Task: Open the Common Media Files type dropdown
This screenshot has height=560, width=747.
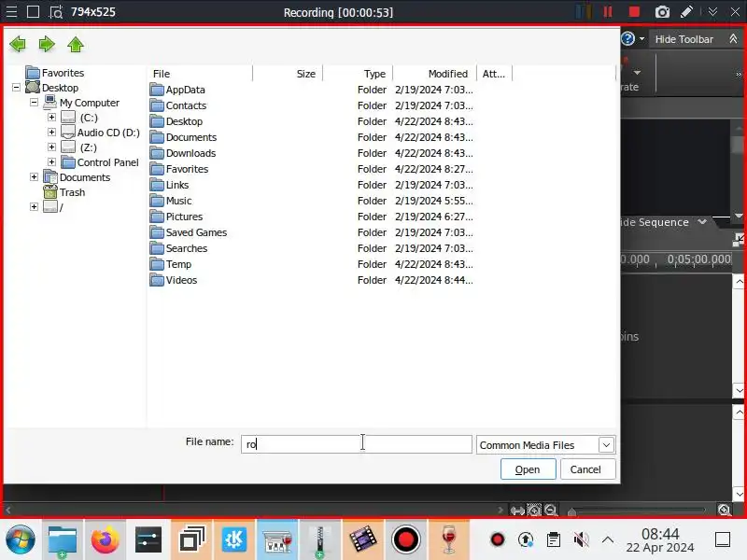Action: coord(606,445)
